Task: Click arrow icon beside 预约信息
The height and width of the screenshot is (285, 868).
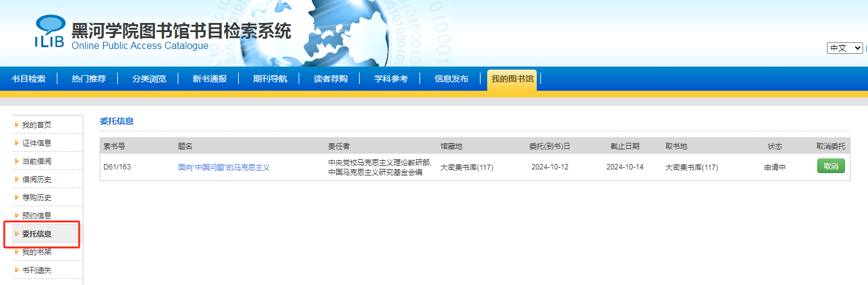Action: [x=17, y=216]
